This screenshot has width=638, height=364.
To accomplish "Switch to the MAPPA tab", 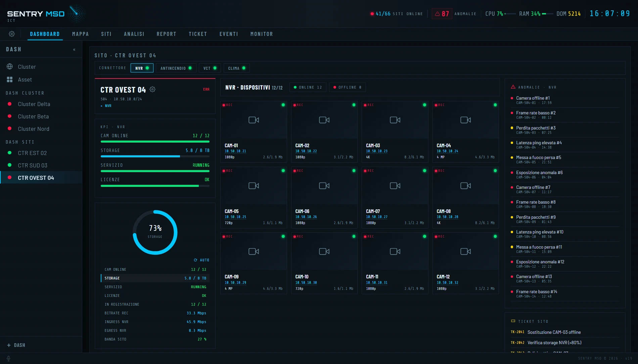I will point(80,34).
